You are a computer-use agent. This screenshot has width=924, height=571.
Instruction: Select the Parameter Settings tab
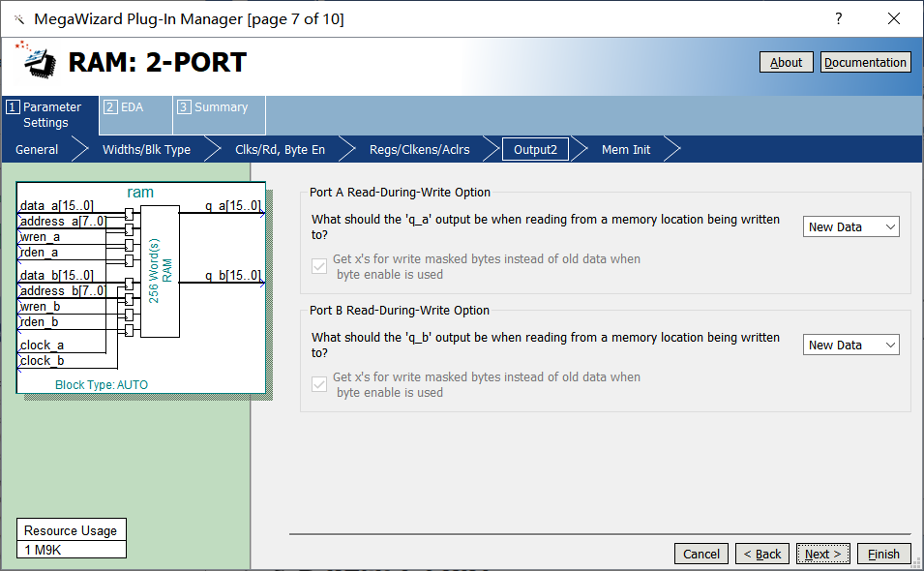click(x=50, y=115)
